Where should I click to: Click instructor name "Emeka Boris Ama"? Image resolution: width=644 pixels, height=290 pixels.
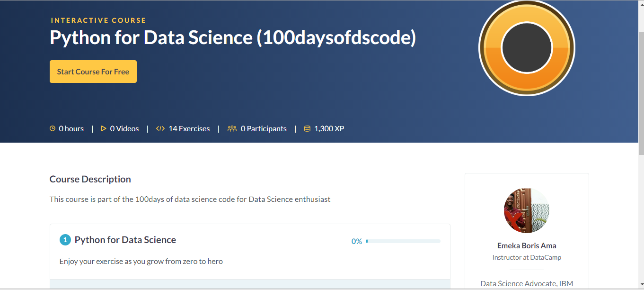pos(527,245)
